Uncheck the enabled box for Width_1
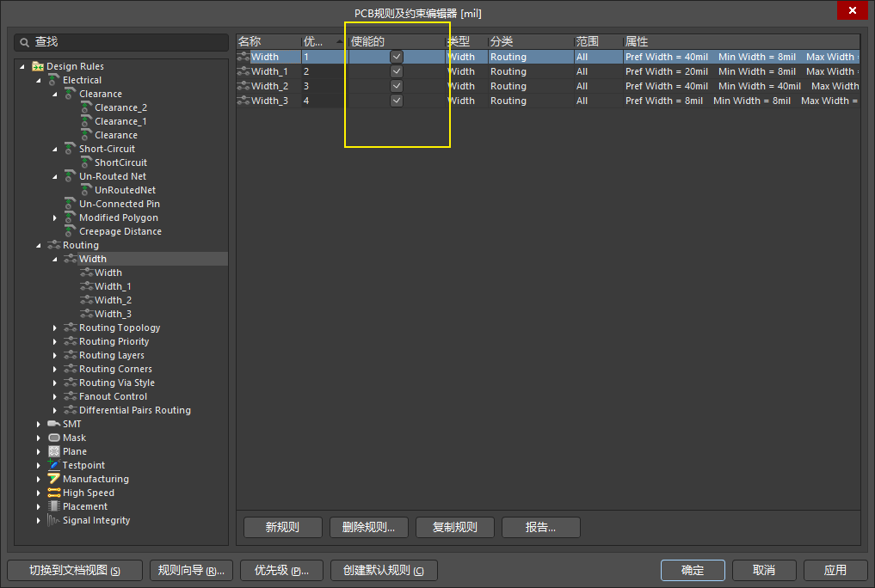 tap(397, 71)
